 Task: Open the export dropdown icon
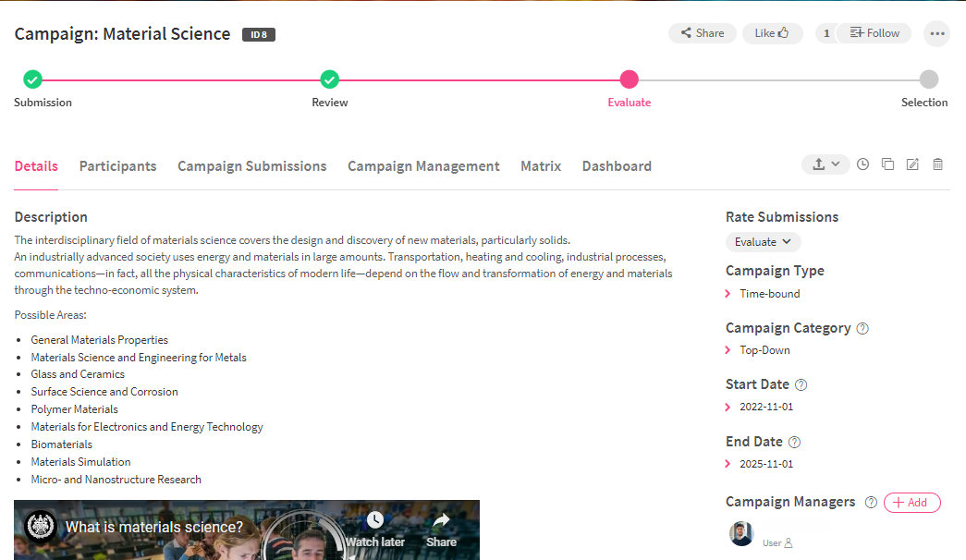[825, 164]
